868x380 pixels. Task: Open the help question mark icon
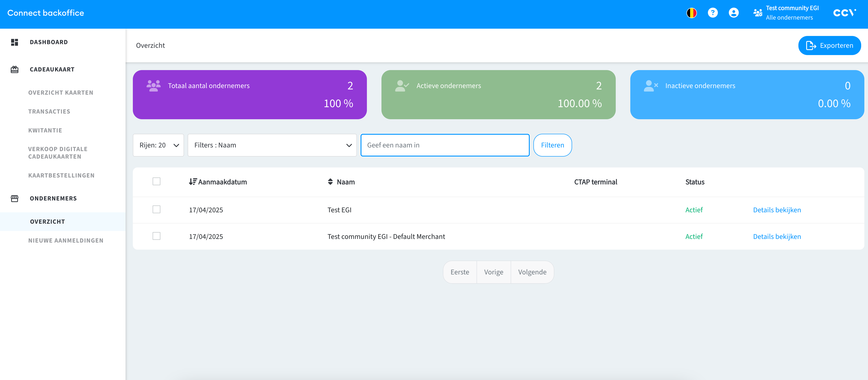[x=713, y=13]
